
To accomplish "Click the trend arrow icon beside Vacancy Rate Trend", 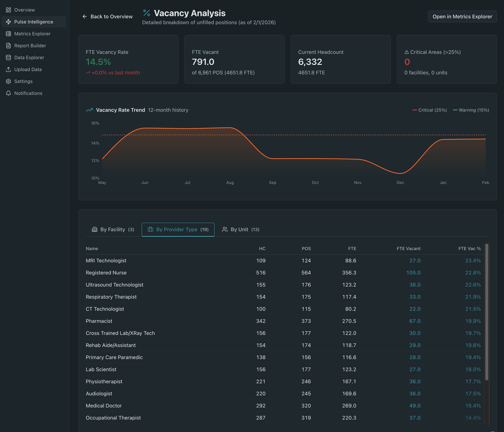I will point(89,110).
